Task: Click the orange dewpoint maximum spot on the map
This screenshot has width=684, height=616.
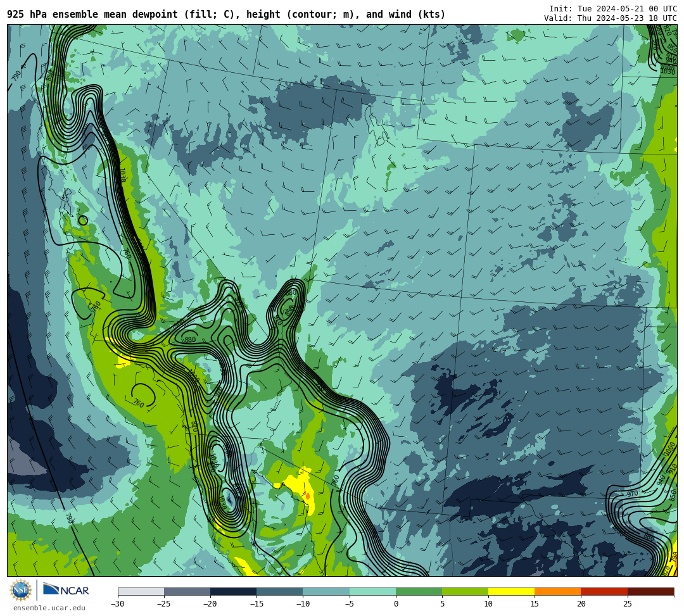Action: pos(308,496)
